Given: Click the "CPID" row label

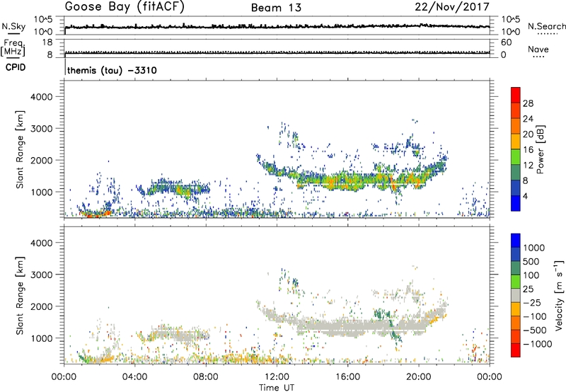Looking at the screenshot, I should point(16,67).
